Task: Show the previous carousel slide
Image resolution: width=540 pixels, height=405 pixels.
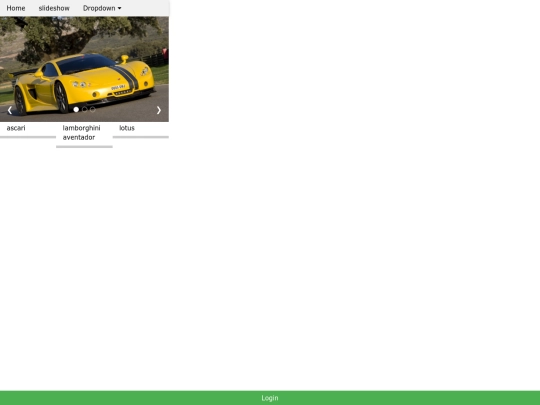Action: point(10,110)
